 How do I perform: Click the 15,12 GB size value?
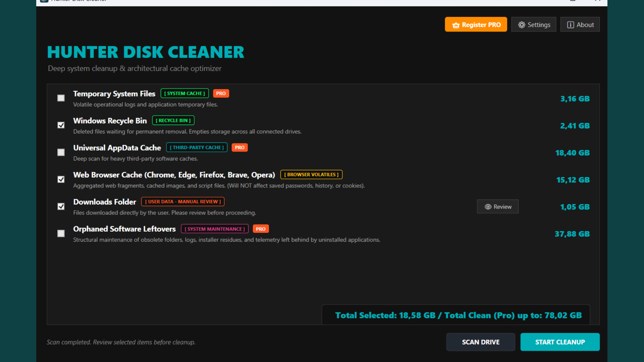(x=573, y=180)
